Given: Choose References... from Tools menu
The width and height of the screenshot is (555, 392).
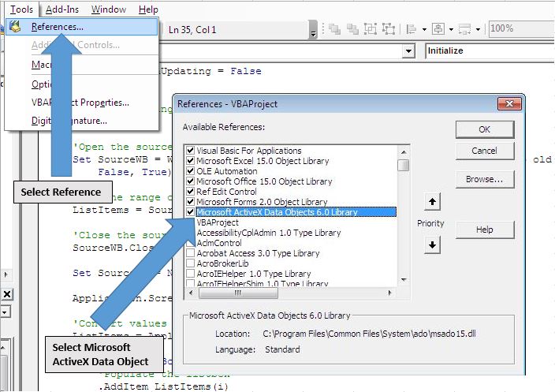Looking at the screenshot, I should point(82,27).
